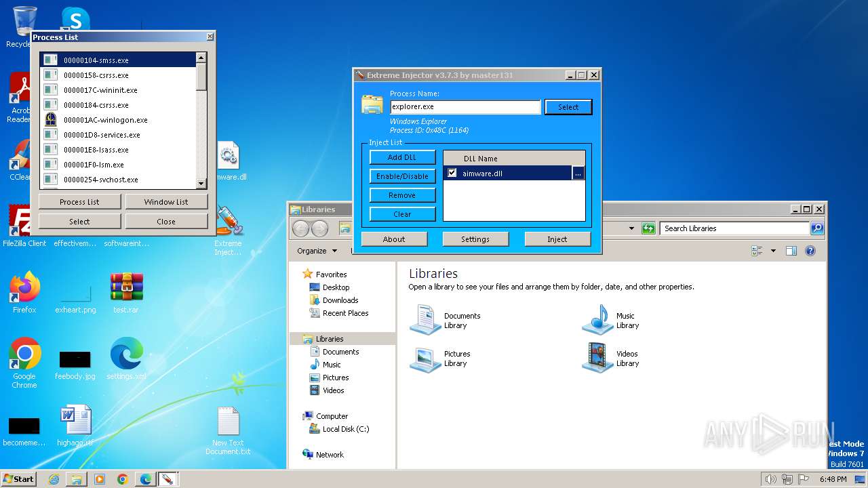Open the About dialog

click(394, 239)
